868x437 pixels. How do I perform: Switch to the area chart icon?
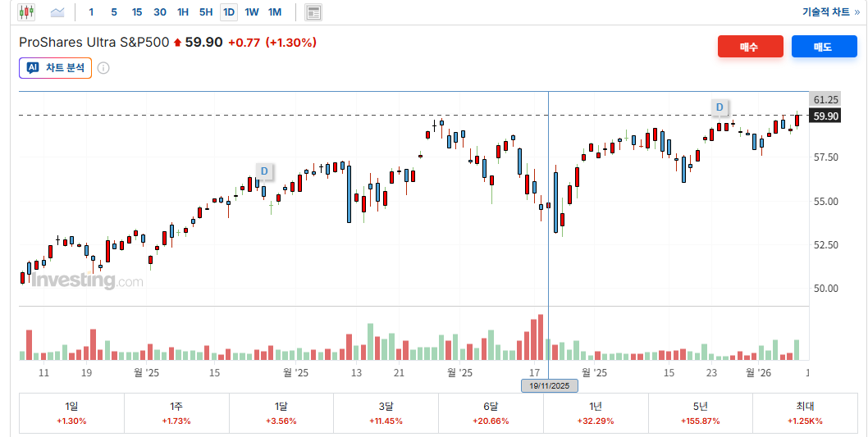point(57,12)
